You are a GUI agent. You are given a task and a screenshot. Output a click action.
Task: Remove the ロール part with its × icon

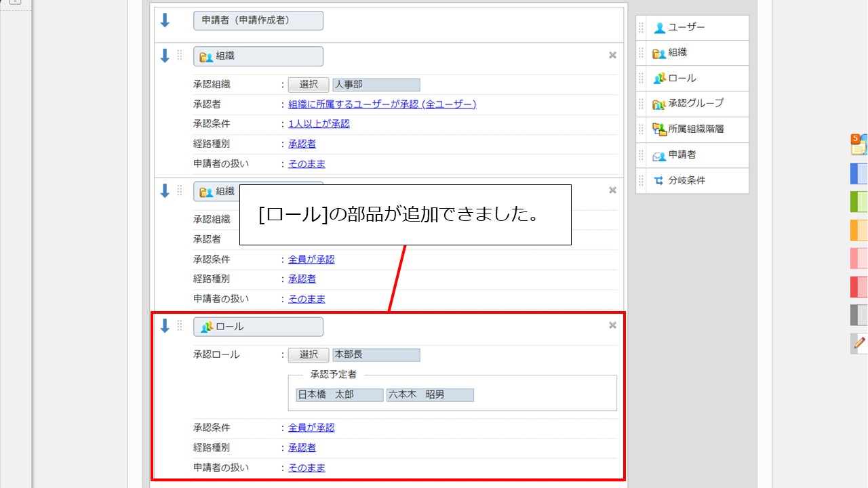612,325
